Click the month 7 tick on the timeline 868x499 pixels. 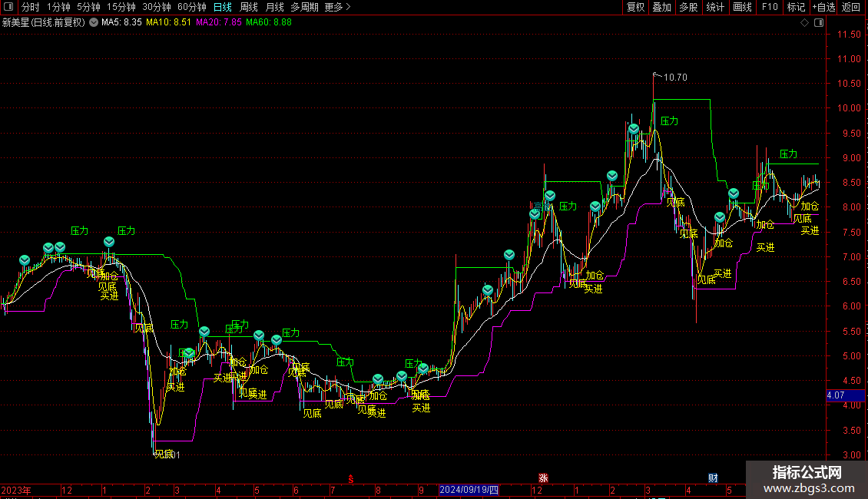[x=332, y=490]
